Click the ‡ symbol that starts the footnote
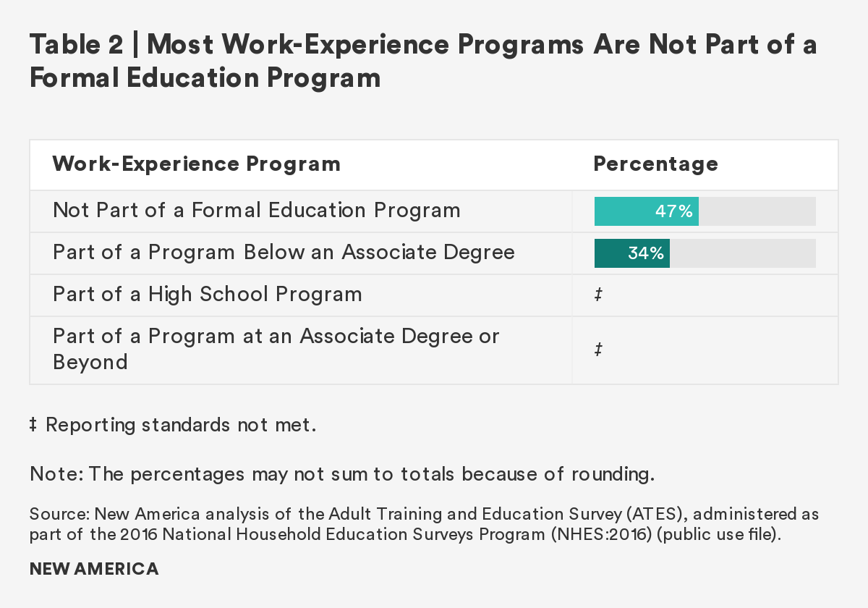Image resolution: width=868 pixels, height=608 pixels. coord(33,425)
